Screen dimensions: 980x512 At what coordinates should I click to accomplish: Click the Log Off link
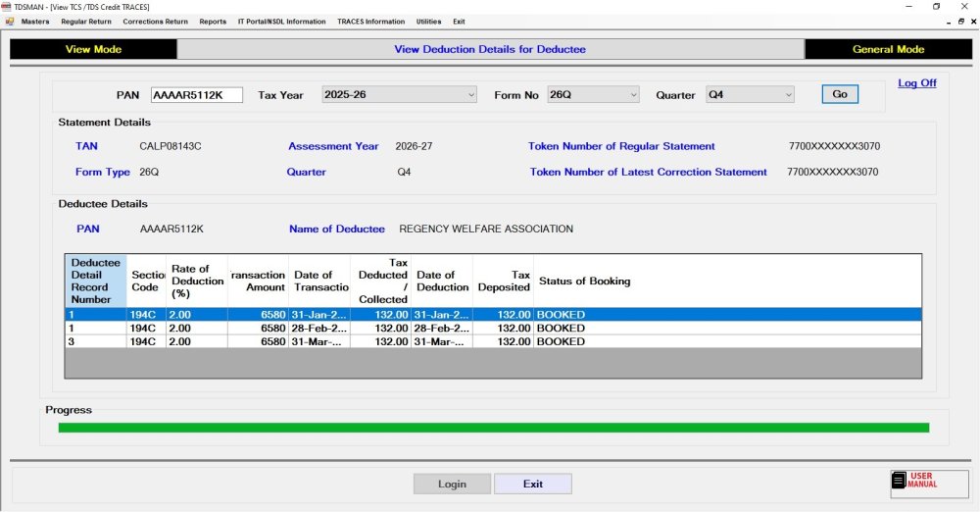pyautogui.click(x=917, y=82)
